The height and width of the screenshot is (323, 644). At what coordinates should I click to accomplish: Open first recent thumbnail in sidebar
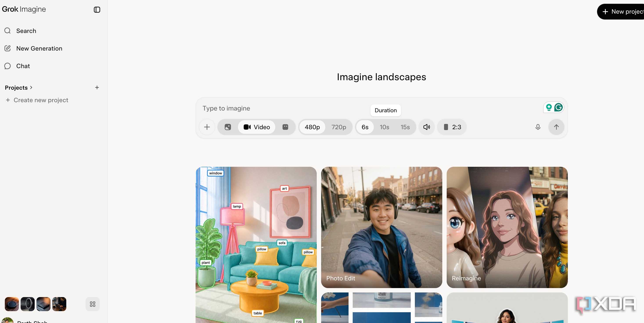pyautogui.click(x=12, y=304)
